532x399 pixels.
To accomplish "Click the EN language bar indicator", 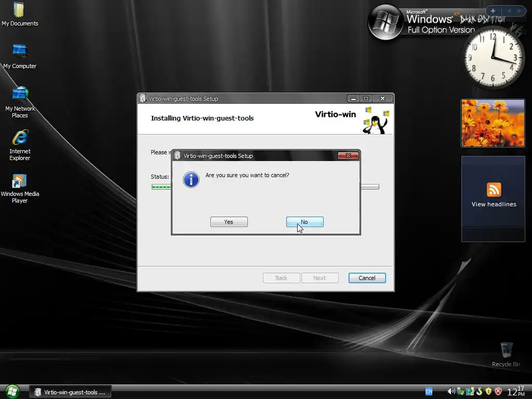I will click(429, 392).
